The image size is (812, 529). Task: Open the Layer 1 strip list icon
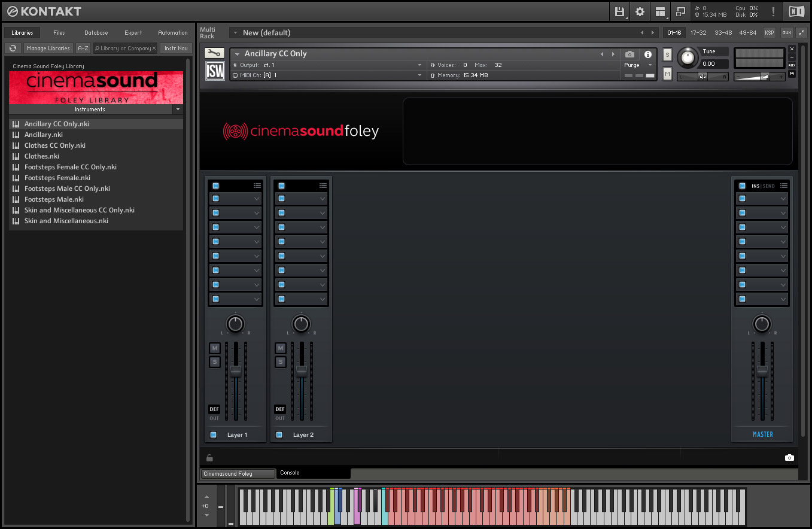257,186
